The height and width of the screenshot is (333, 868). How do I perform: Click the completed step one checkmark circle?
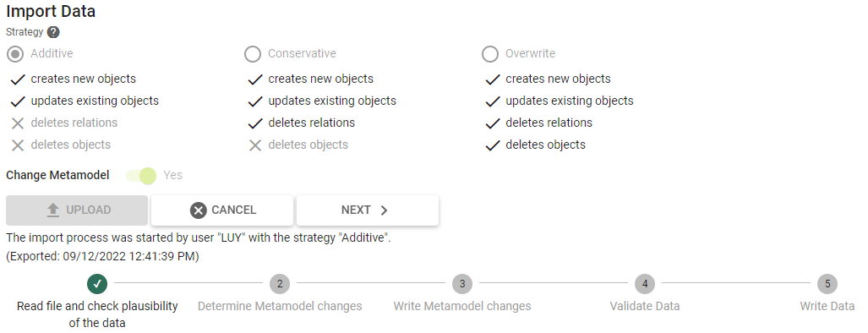[97, 284]
